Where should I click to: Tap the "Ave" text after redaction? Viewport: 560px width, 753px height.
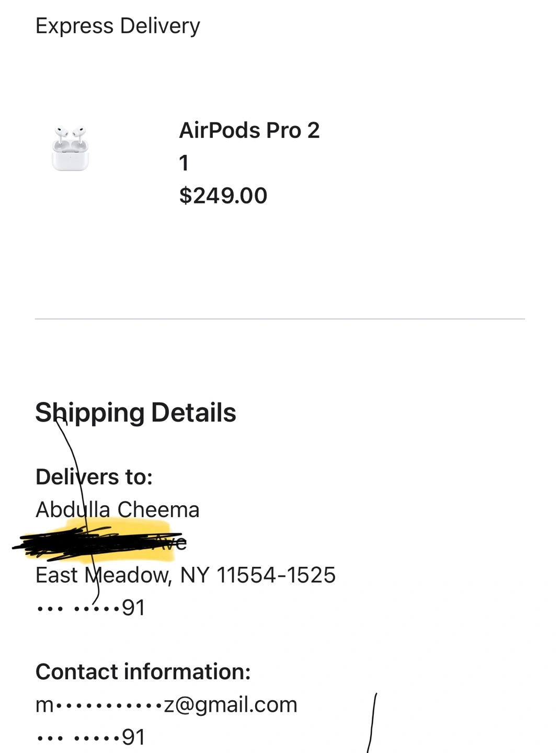[172, 542]
